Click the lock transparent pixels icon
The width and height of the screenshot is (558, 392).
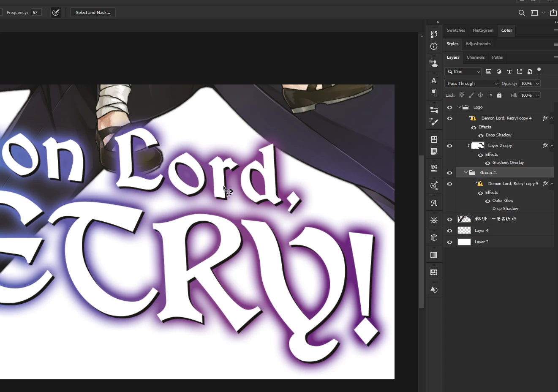(462, 95)
